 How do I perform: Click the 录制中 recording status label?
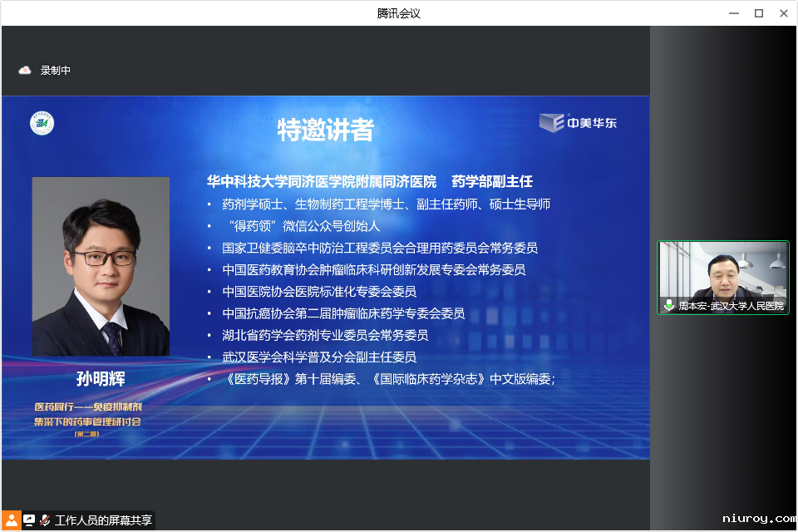tap(56, 71)
